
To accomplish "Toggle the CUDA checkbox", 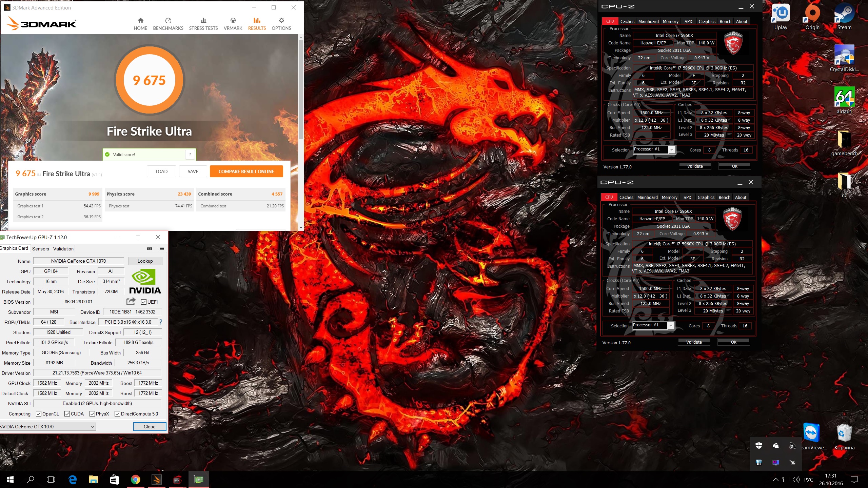I will click(x=67, y=414).
